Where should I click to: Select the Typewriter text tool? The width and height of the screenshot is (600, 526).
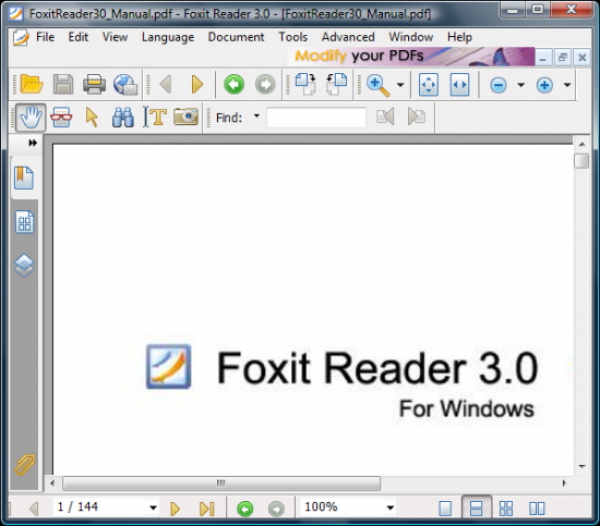tap(155, 117)
